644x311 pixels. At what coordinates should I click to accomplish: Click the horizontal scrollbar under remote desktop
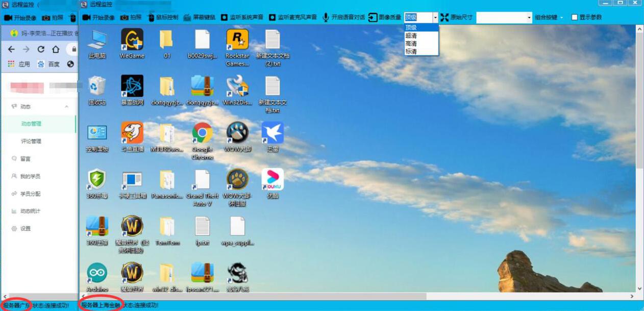point(255,296)
